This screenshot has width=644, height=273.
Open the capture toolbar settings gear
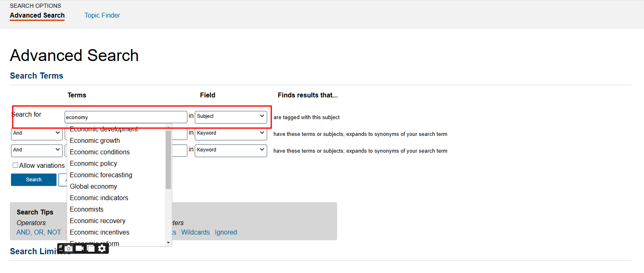(102, 248)
